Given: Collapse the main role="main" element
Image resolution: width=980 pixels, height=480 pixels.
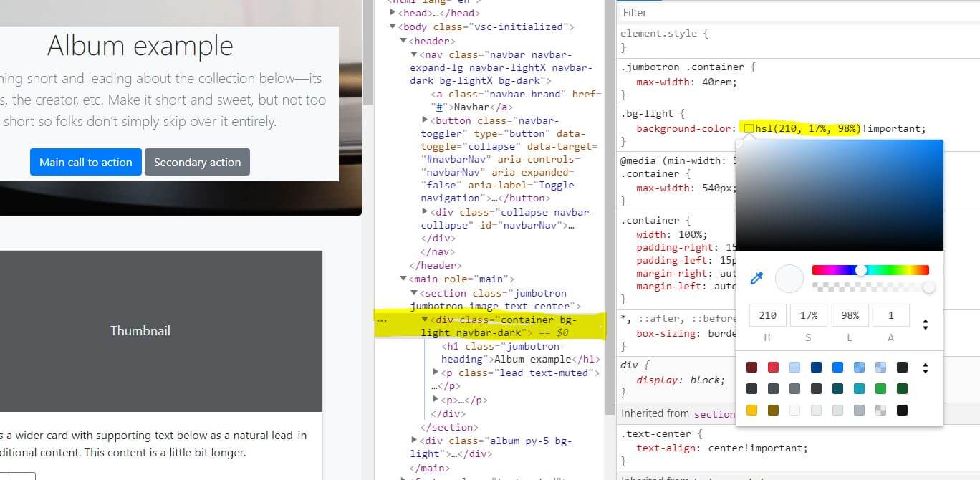Looking at the screenshot, I should click(403, 278).
